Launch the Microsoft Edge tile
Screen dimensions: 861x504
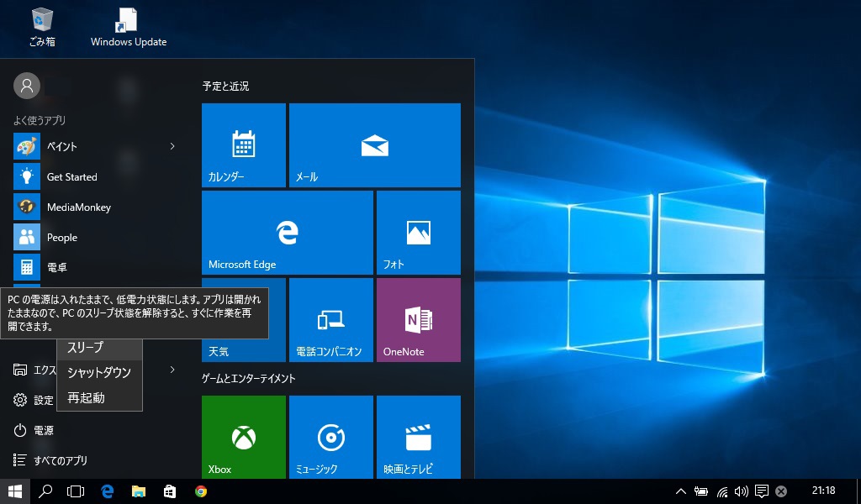coord(288,233)
